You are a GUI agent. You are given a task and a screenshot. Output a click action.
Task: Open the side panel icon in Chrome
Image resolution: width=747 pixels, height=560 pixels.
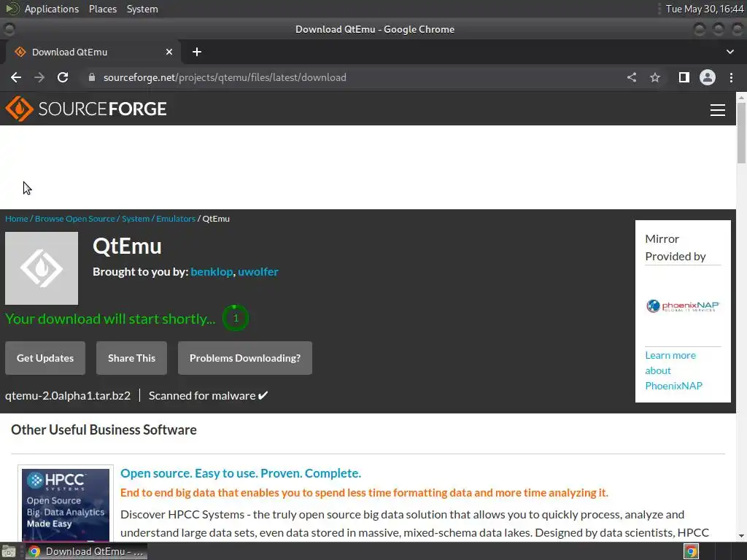tap(684, 77)
